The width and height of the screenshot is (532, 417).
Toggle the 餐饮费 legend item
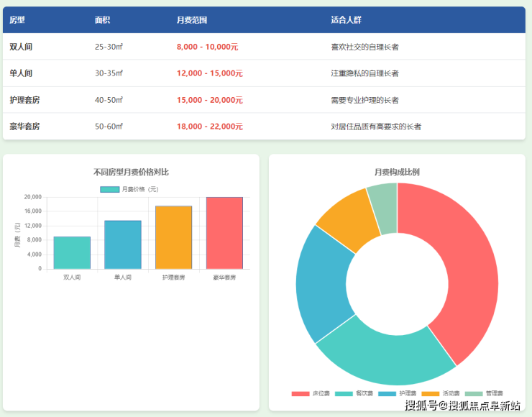pos(354,393)
